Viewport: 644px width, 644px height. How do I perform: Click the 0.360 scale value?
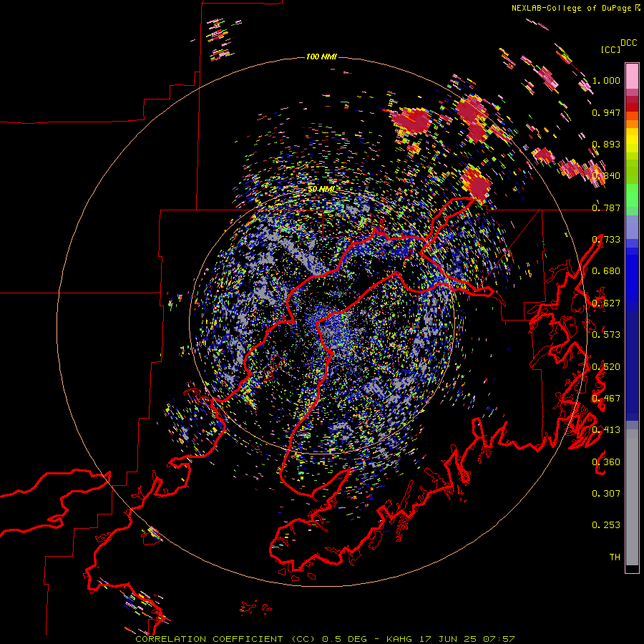pyautogui.click(x=606, y=462)
